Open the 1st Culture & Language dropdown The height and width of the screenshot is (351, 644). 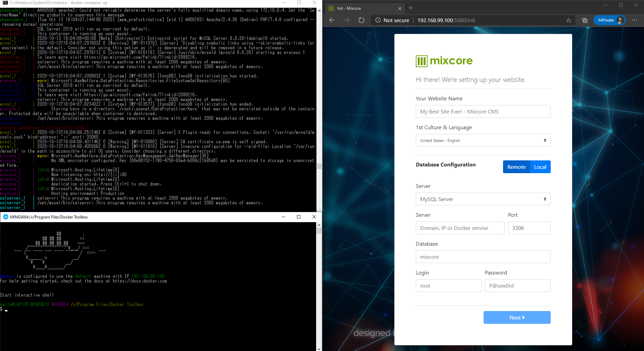click(x=483, y=140)
